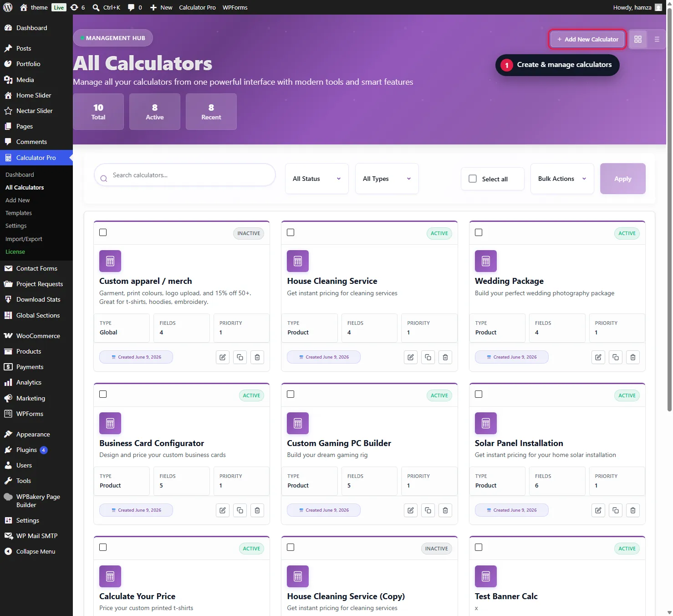Open the Bulk Actions dropdown
Image resolution: width=673 pixels, height=616 pixels.
coord(562,179)
